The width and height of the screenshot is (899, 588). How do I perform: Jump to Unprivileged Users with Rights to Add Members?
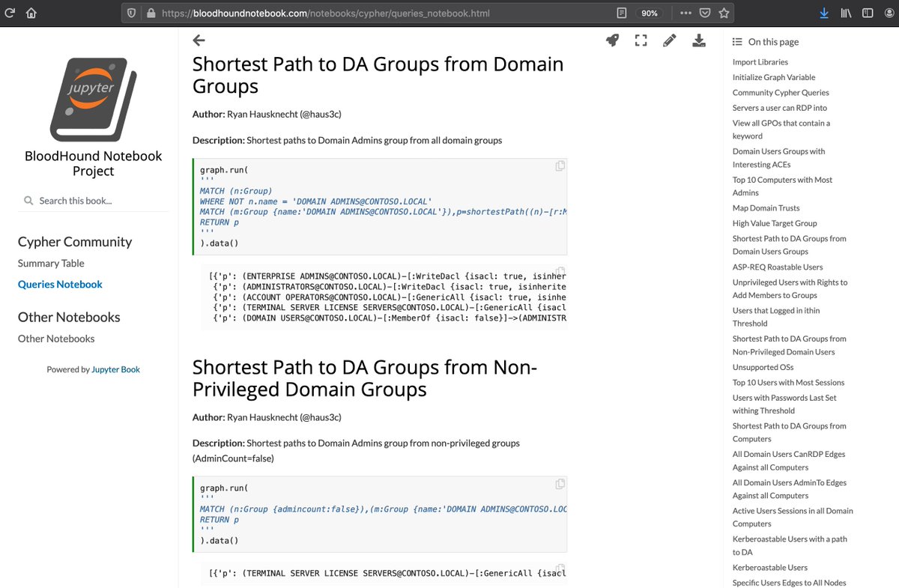[x=790, y=289]
